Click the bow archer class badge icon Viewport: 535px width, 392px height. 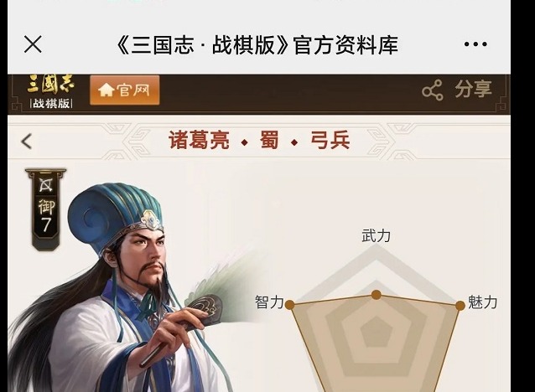coord(46,185)
